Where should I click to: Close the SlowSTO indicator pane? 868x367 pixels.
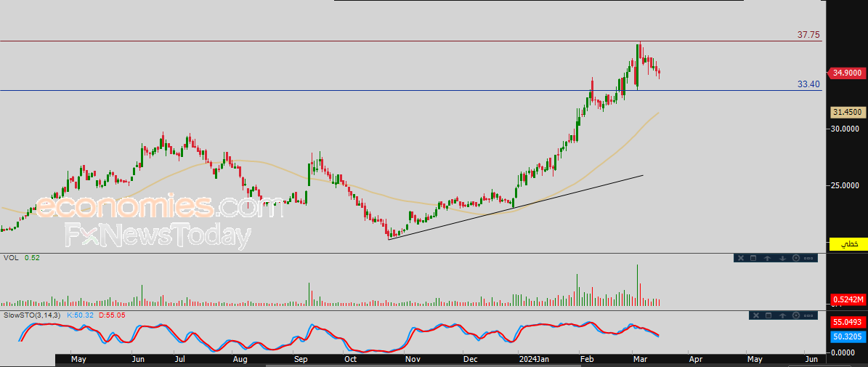click(756, 315)
